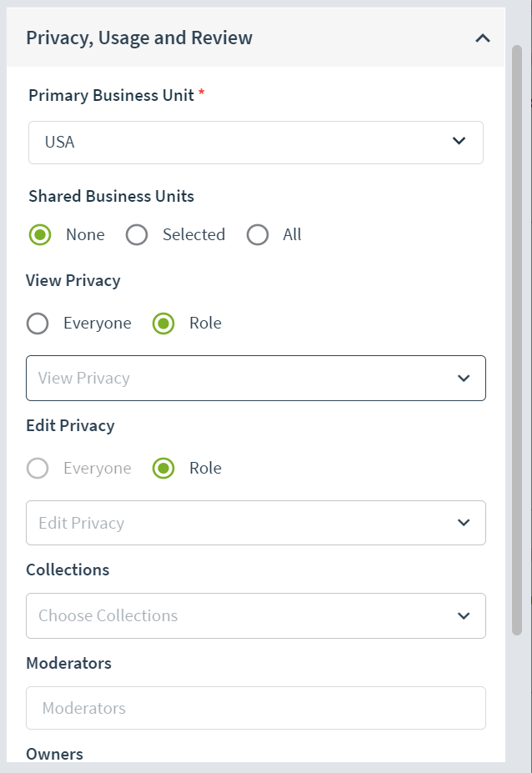This screenshot has height=773, width=532.
Task: Open the View Privacy role dropdown
Action: (x=255, y=378)
